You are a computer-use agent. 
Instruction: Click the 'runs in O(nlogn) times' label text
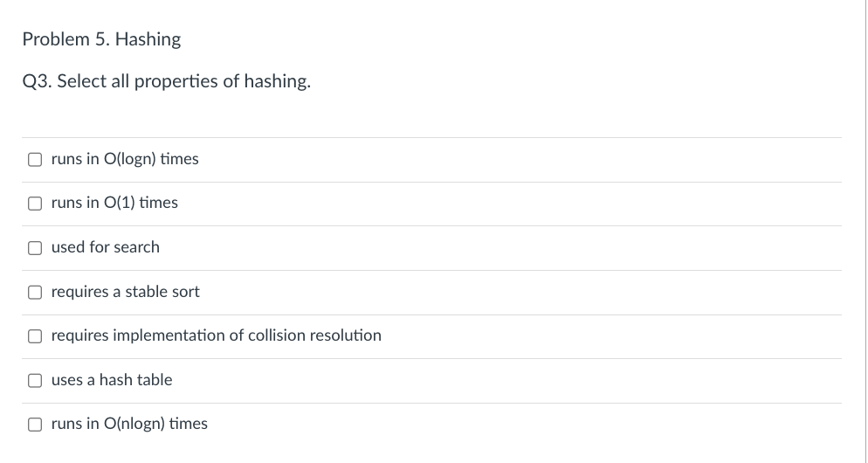[129, 424]
